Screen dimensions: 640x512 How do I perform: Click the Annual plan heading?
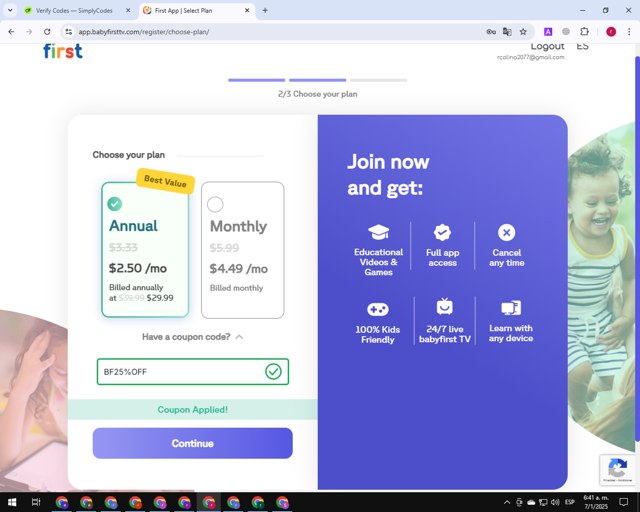[133, 225]
